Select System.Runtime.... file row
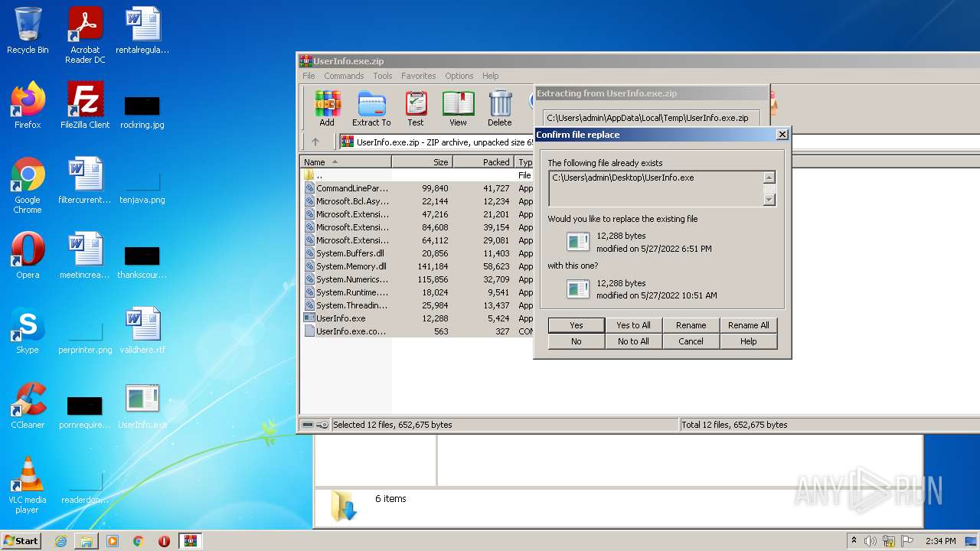The width and height of the screenshot is (980, 551). pyautogui.click(x=418, y=292)
